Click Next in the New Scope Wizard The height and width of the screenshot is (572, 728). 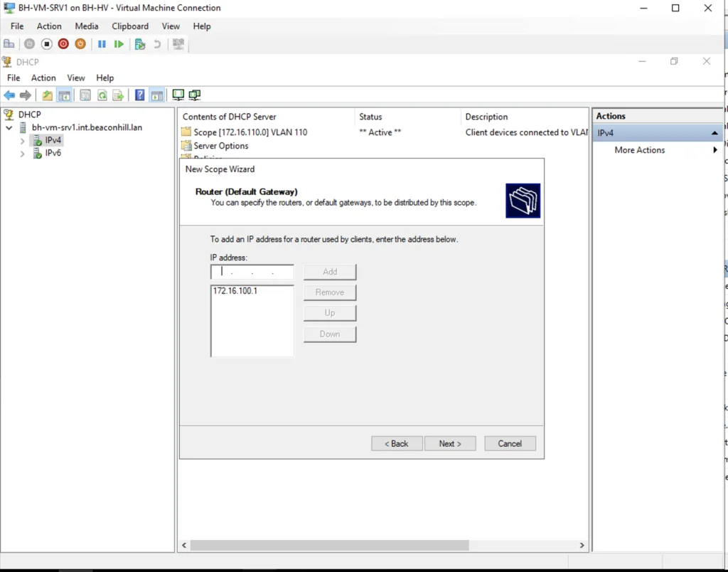tap(450, 443)
